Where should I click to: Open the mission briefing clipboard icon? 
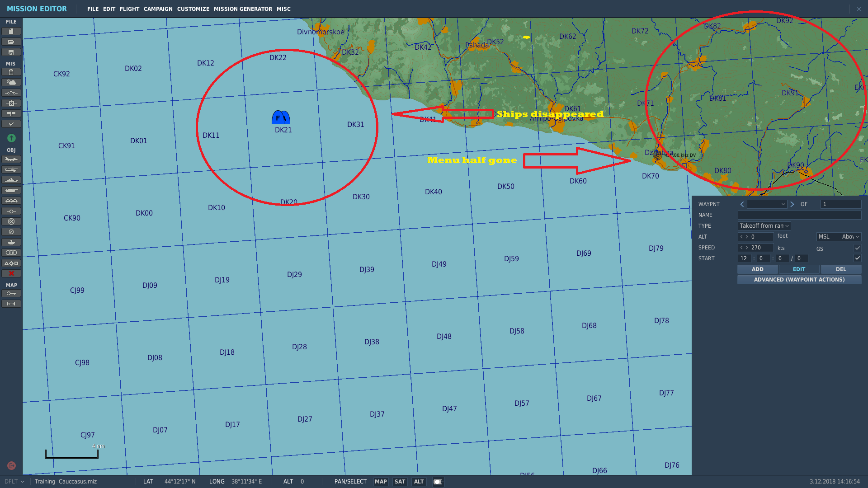(x=11, y=72)
